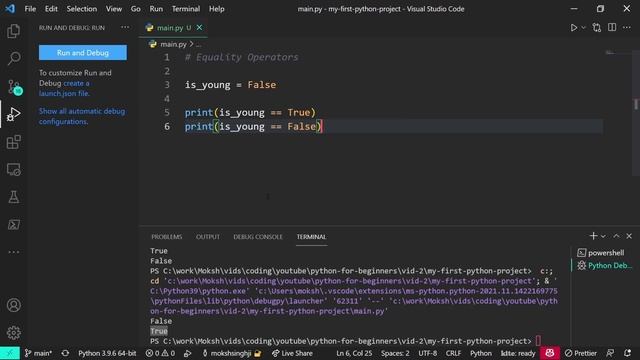640x360 pixels.
Task: Change file encoding UTF-8
Action: 427,353
